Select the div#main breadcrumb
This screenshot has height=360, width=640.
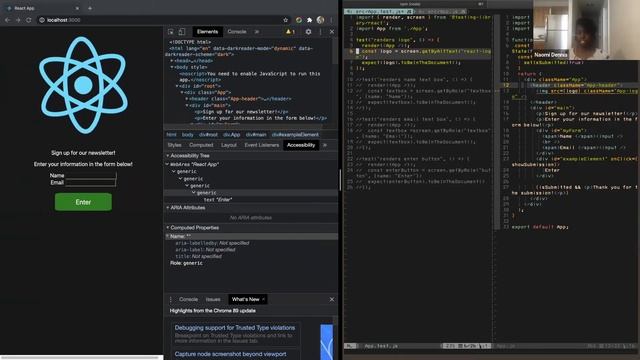(256, 134)
